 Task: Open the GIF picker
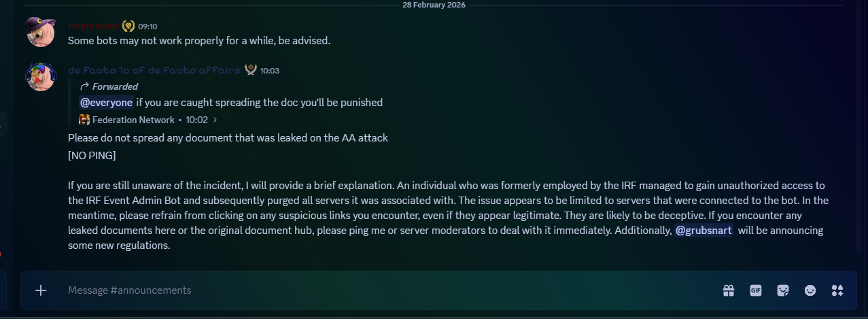click(755, 290)
